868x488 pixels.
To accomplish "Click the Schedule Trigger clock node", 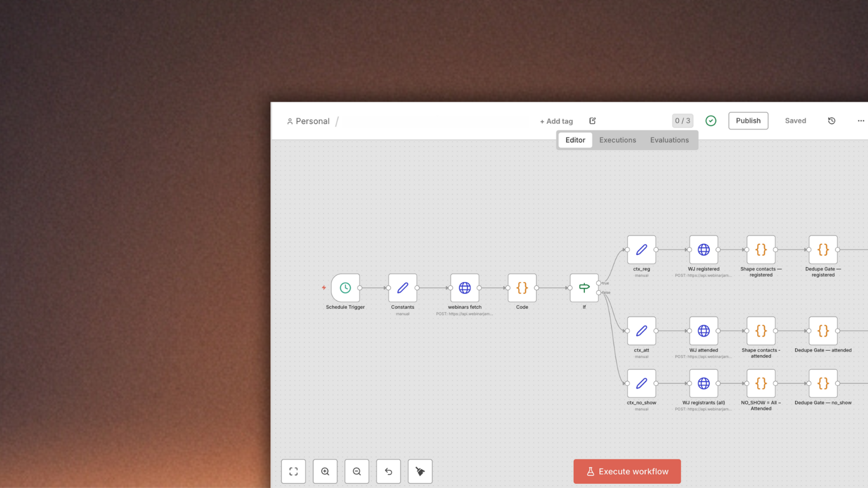I will [345, 288].
